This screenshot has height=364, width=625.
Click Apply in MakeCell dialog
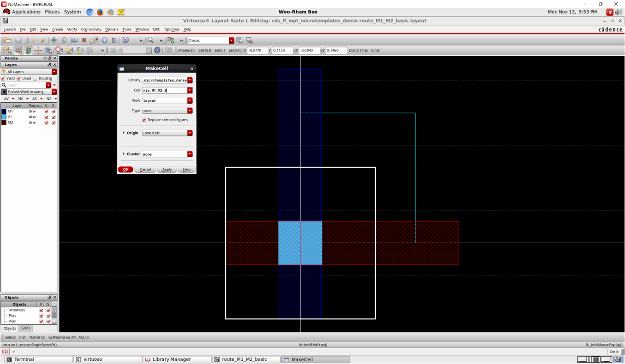[x=167, y=170]
